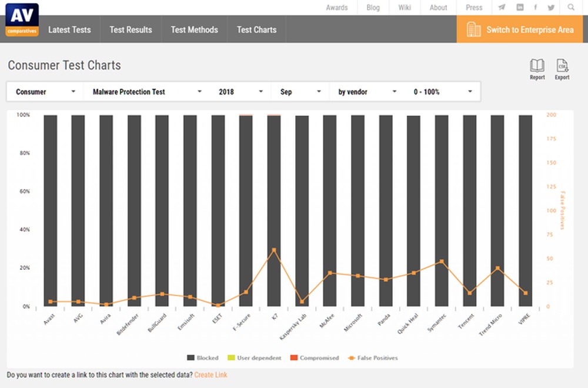
Task: Go home via AV Comparatives logo
Action: coord(22,19)
